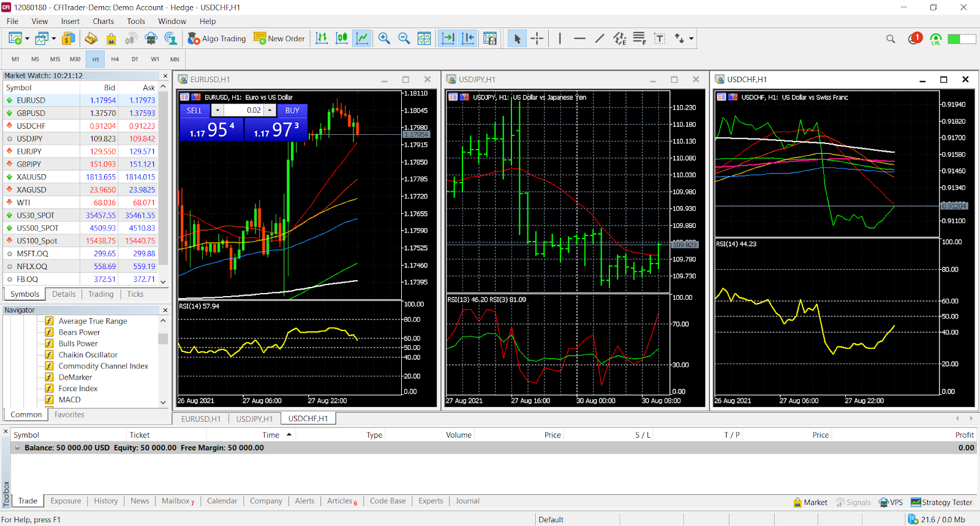Click Market Watch scroll down arrow
Image resolution: width=980 pixels, height=526 pixels.
[x=163, y=281]
